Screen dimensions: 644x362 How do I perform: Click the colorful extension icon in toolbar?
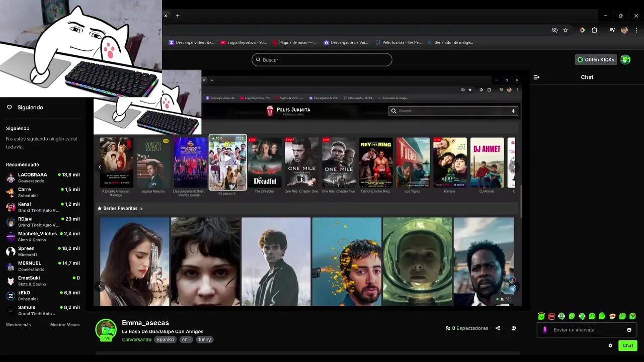[582, 30]
